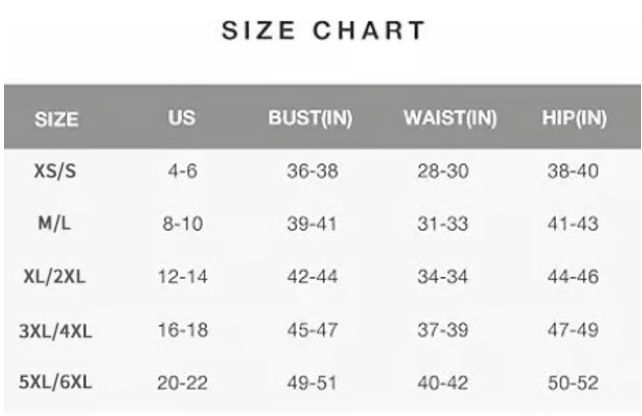The height and width of the screenshot is (416, 642).
Task: Select the SIZE column header
Action: coord(56,120)
